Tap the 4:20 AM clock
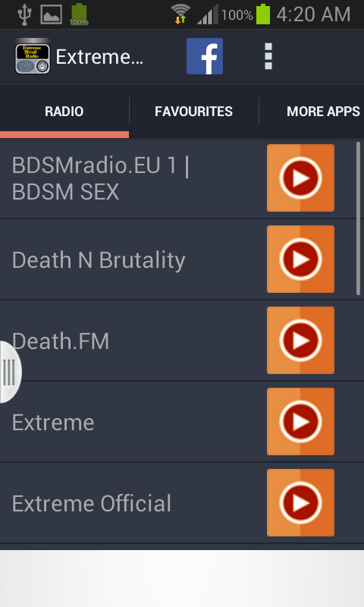This screenshot has width=364, height=607. point(313,14)
